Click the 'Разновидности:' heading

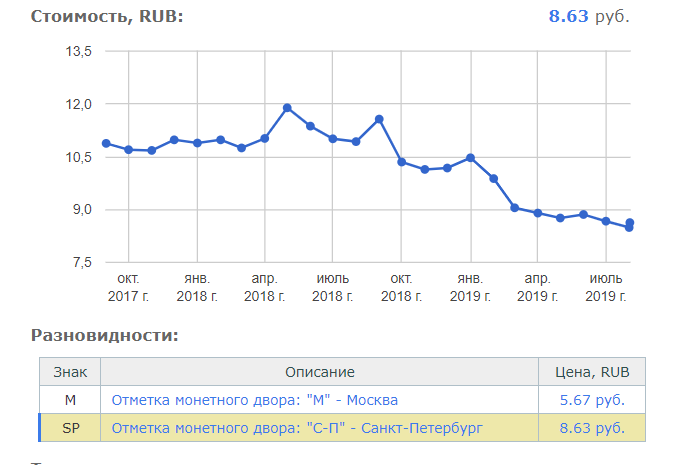105,336
